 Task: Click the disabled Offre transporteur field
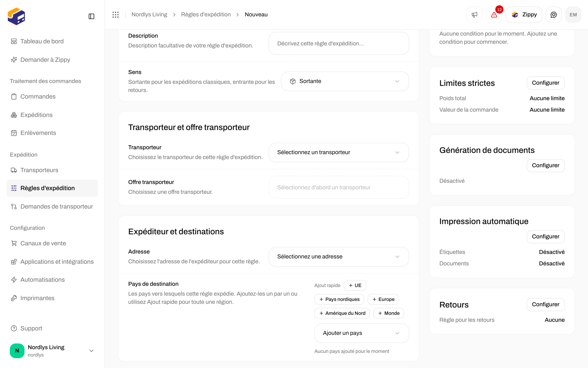point(339,187)
